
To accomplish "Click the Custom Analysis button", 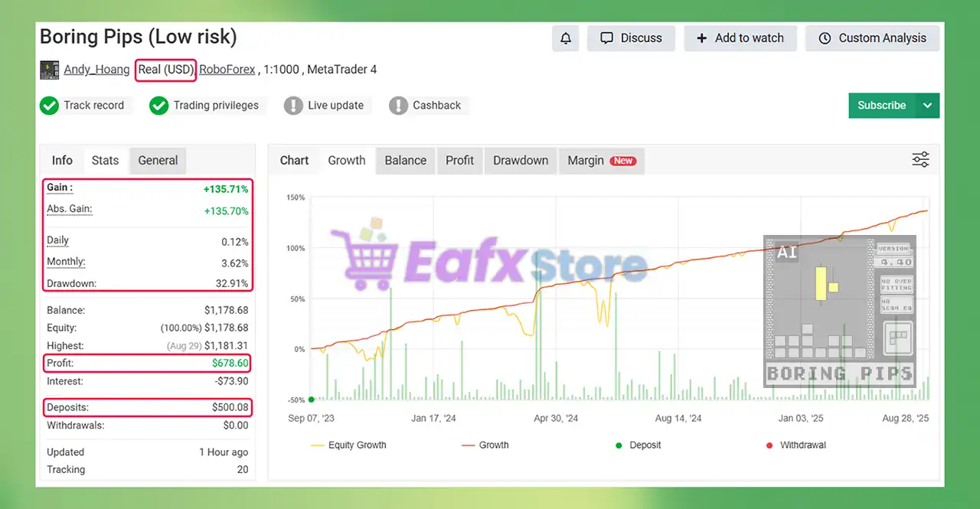I will pos(872,38).
